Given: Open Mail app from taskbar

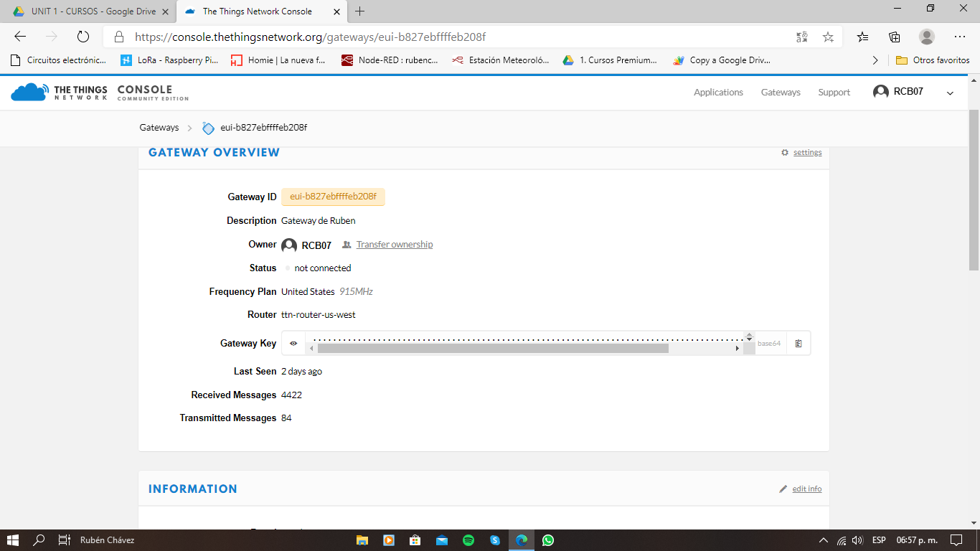Looking at the screenshot, I should coord(441,540).
